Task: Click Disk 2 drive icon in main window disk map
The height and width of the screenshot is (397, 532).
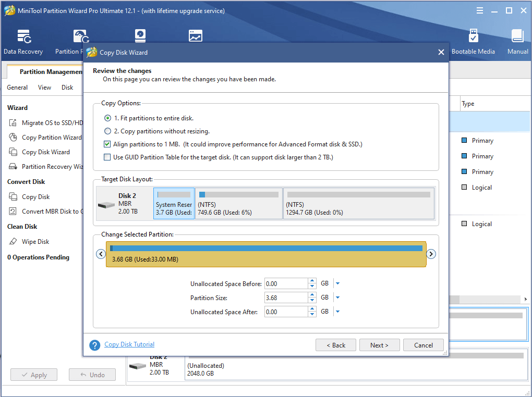Action: tap(137, 366)
